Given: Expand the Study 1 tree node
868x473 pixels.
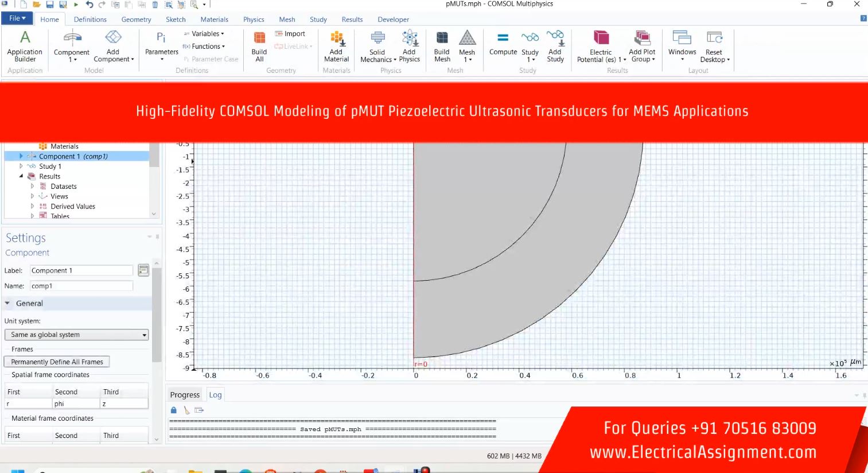Looking at the screenshot, I should [21, 166].
